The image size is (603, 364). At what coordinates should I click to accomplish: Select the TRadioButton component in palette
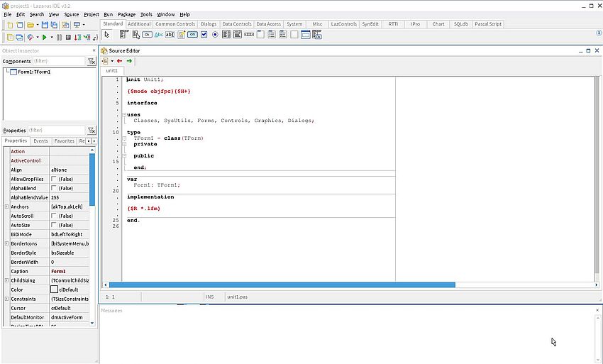coord(215,34)
